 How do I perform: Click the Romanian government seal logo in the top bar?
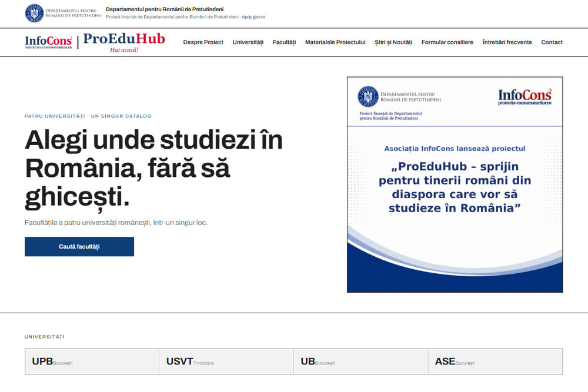click(35, 13)
